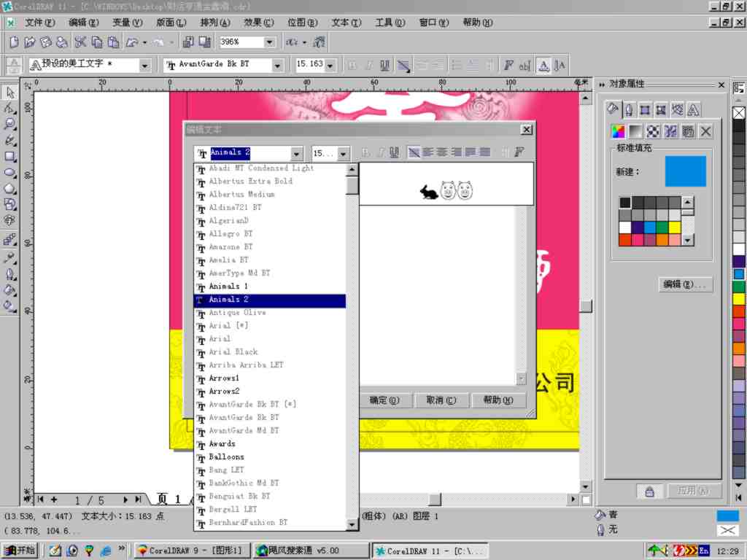Choose Fountain fill in the Object Properties docker

click(x=635, y=131)
